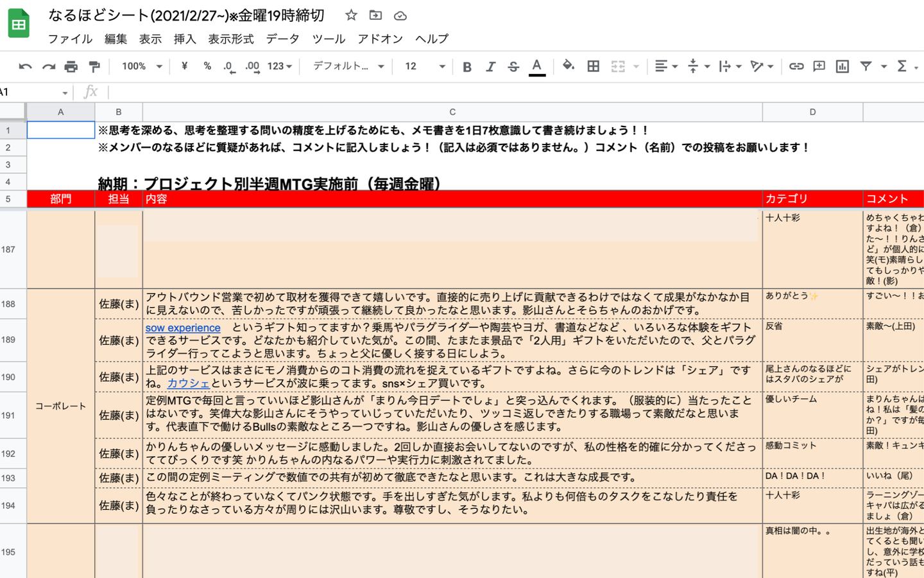Toggle strikethrough formatting

coord(513,66)
